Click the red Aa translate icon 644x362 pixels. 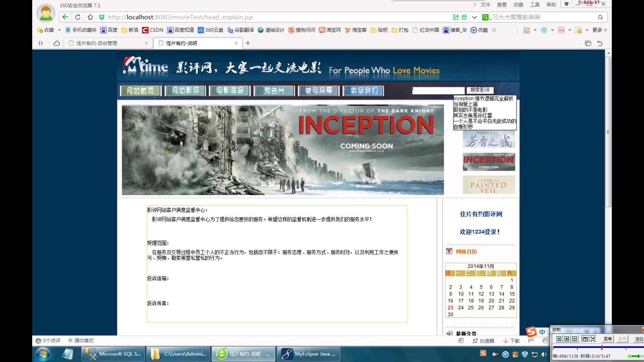click(561, 30)
